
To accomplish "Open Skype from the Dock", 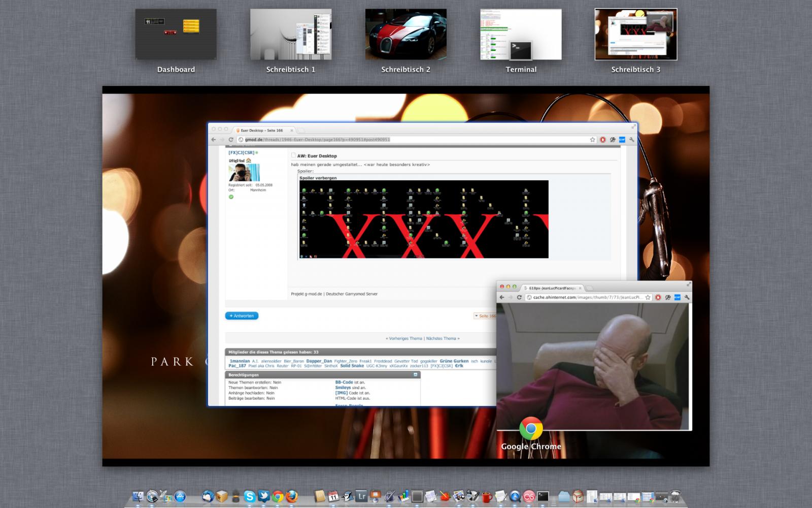I will (x=249, y=496).
